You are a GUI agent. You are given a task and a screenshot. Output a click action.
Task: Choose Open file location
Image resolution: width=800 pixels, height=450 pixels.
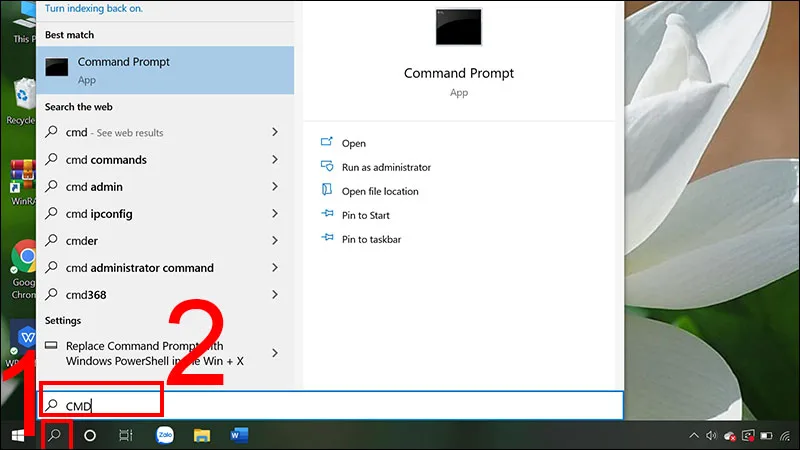[380, 191]
